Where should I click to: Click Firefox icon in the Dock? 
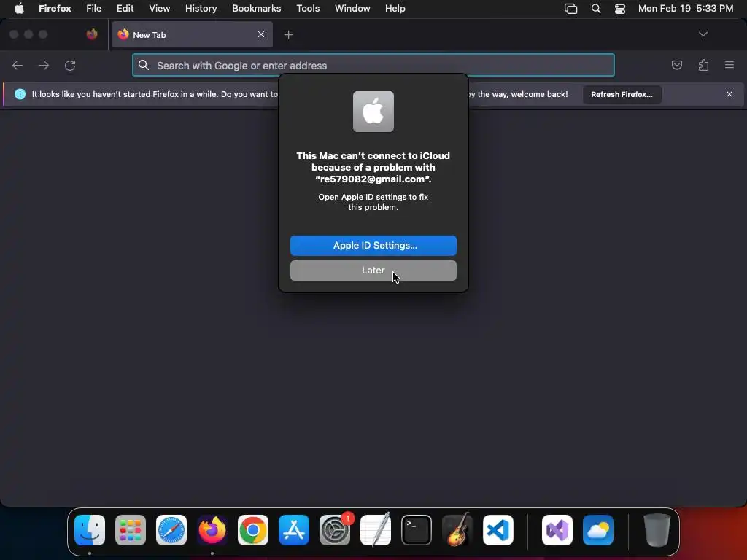point(212,529)
